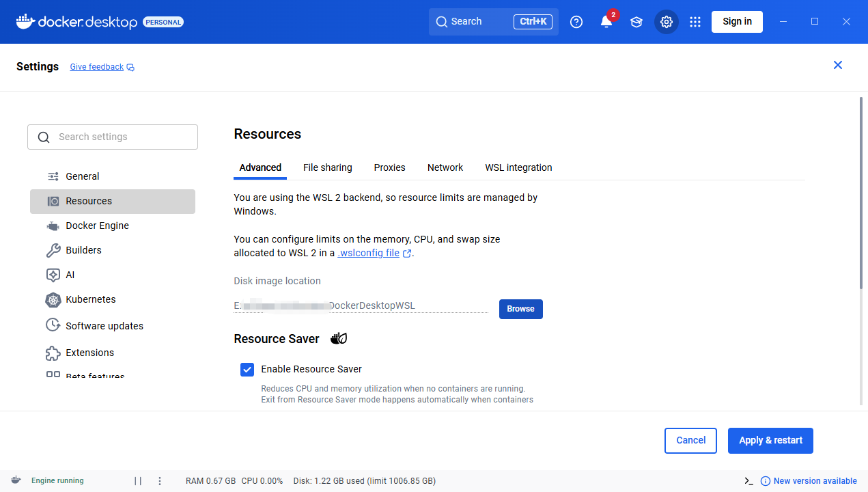
Task: Click the Software updates clock icon
Action: click(53, 325)
